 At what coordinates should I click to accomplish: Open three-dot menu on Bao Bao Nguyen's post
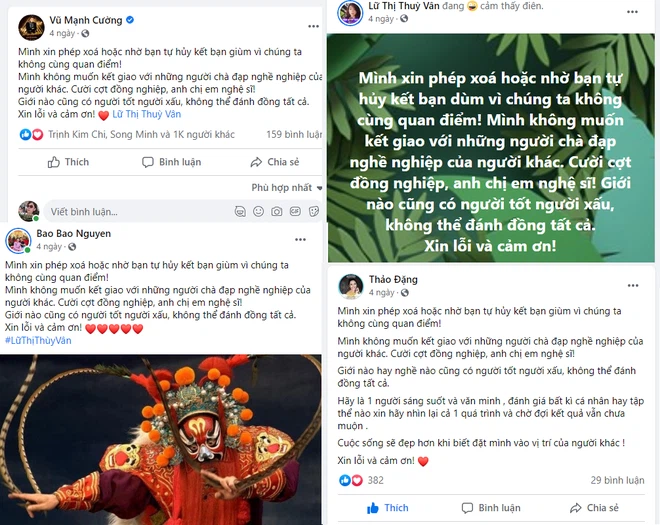300,240
